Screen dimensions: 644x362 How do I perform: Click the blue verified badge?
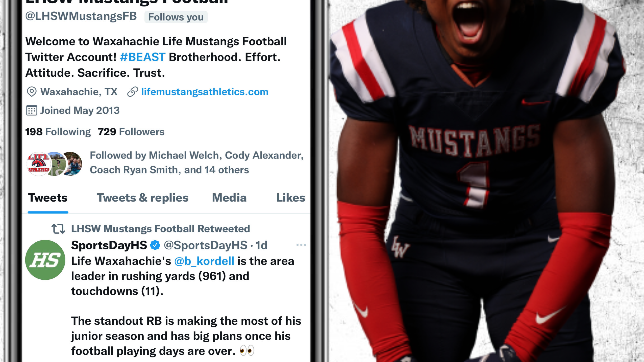tap(155, 245)
